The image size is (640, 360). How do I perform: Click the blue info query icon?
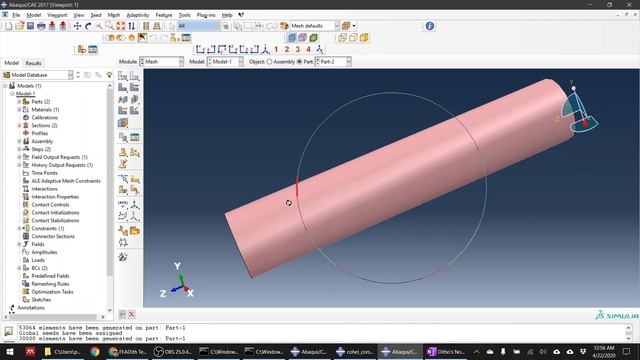tap(430, 26)
